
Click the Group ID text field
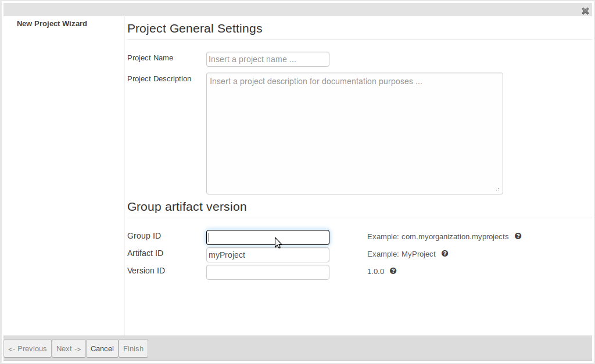(x=267, y=237)
